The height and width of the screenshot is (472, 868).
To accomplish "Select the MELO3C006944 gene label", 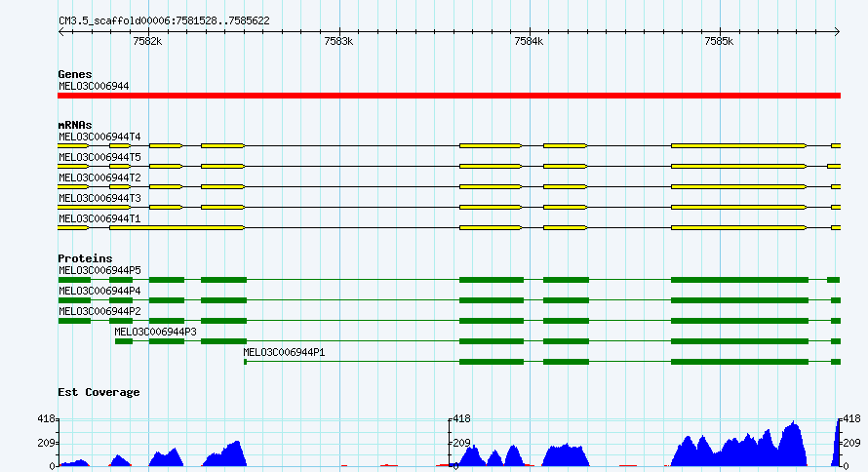I will coord(94,87).
